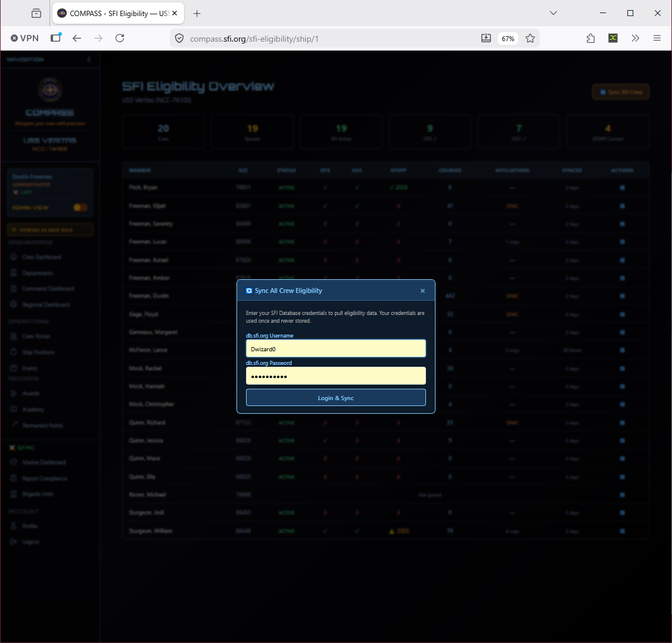The image size is (672, 643).
Task: Bookmark this page with the star
Action: tap(530, 39)
